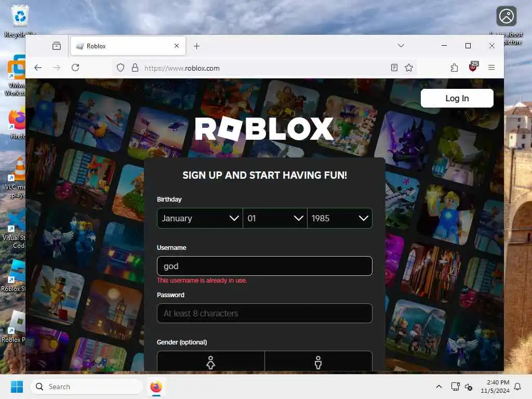Open the extensions puzzle icon
532x399 pixels.
point(454,68)
